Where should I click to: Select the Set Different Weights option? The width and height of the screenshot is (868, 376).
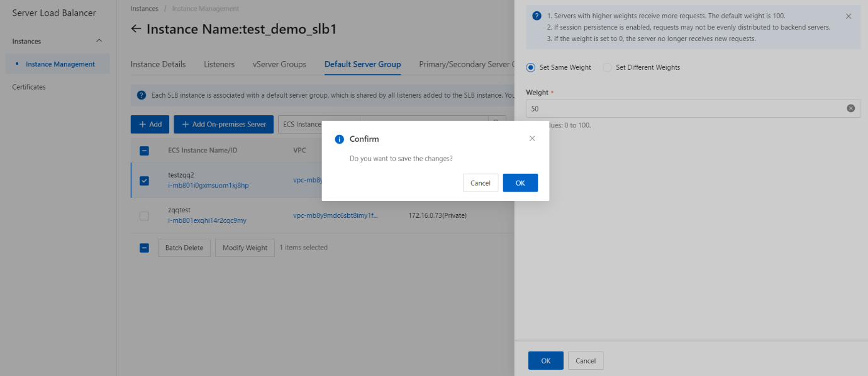[x=607, y=67]
